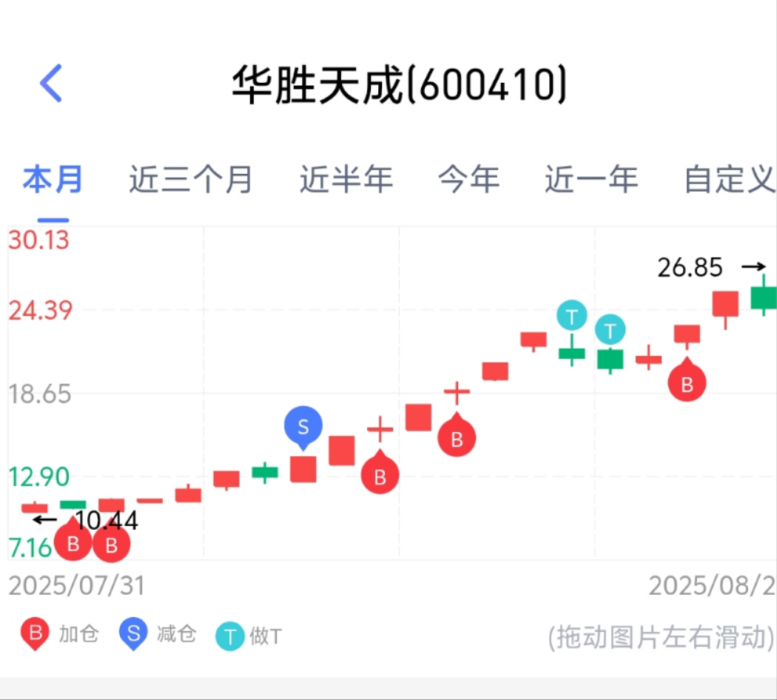777x700 pixels.
Task: Tap the second B marker under 10.44
Action: pyautogui.click(x=112, y=542)
